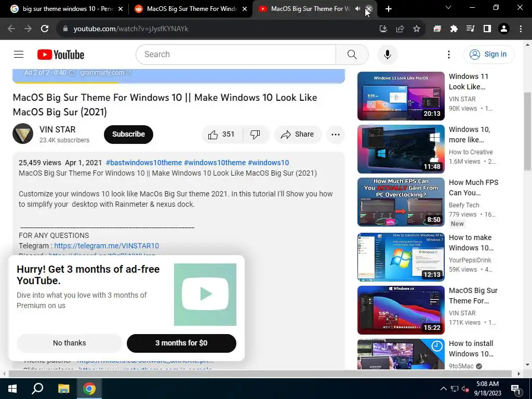The image size is (532, 399).
Task: Open Windows taskbar search
Action: (x=37, y=389)
